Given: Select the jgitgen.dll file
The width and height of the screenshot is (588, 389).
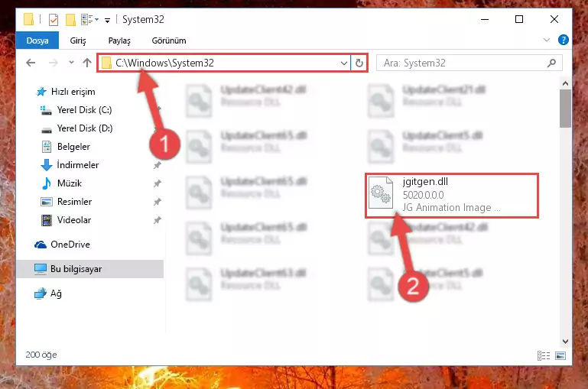Looking at the screenshot, I should [452, 195].
